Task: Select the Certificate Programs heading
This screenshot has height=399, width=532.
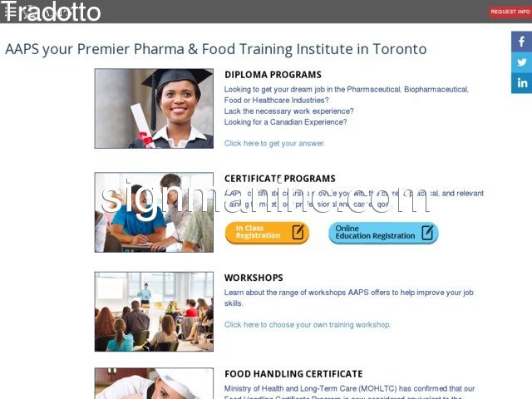Action: pyautogui.click(x=280, y=179)
